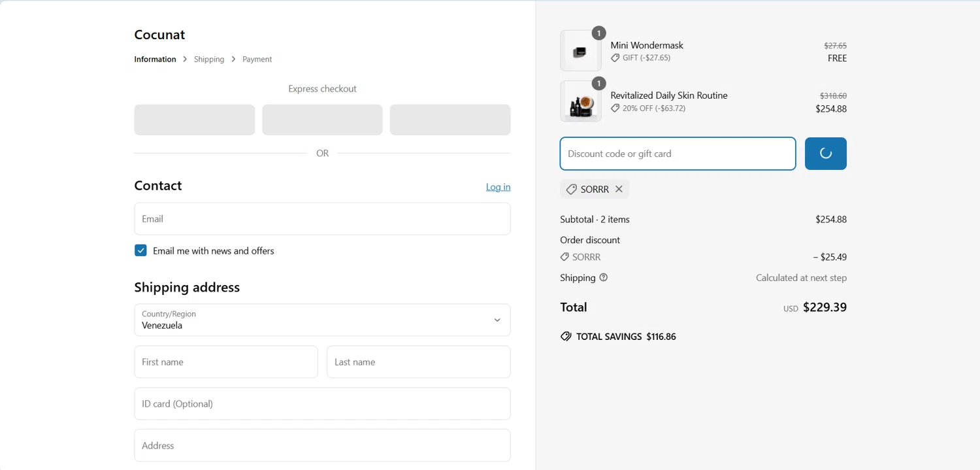Click the middle express checkout placeholder button
The height and width of the screenshot is (470, 980).
pos(322,120)
